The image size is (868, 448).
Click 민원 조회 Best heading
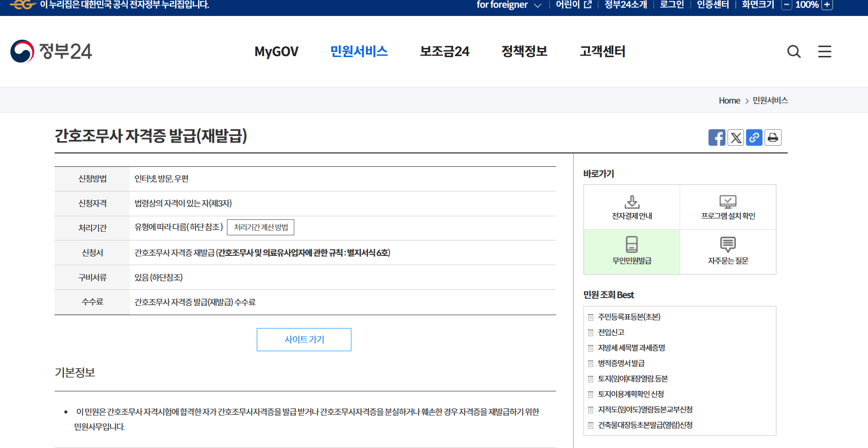(x=608, y=295)
